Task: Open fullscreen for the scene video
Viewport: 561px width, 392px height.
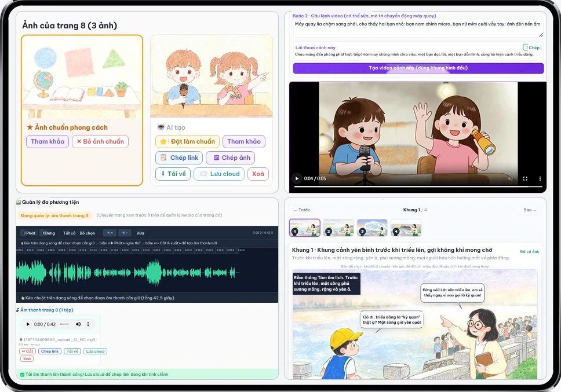Action: point(525,178)
